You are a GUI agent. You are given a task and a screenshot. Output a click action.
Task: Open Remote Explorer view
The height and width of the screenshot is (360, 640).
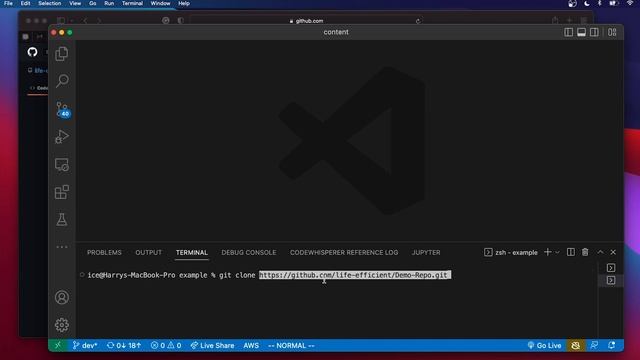[x=62, y=164]
